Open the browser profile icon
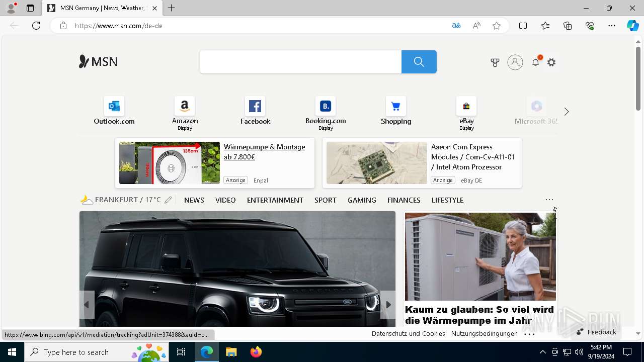 coord(11,8)
